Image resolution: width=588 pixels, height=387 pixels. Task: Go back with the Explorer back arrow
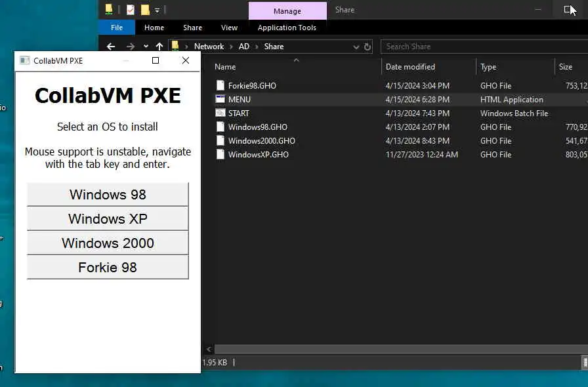(111, 47)
